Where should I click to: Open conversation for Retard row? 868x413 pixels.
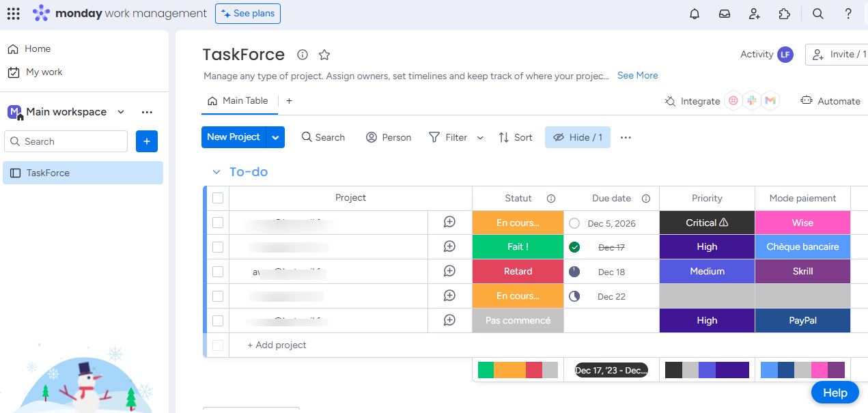(449, 272)
